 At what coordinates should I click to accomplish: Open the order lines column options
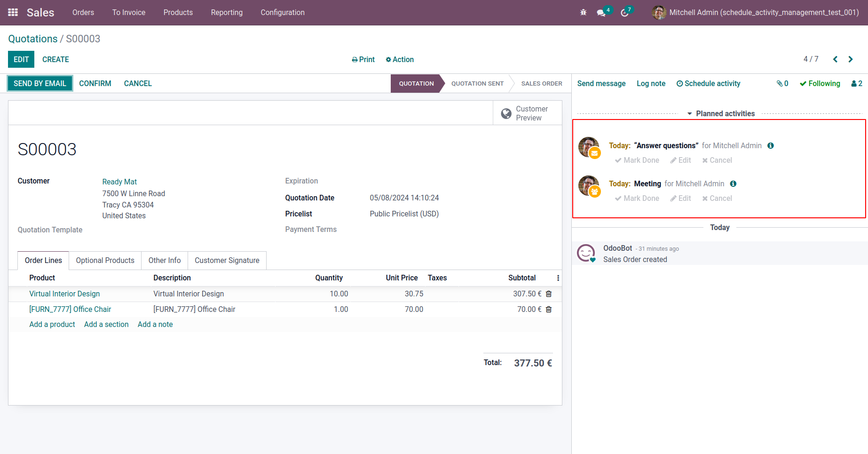coord(558,278)
